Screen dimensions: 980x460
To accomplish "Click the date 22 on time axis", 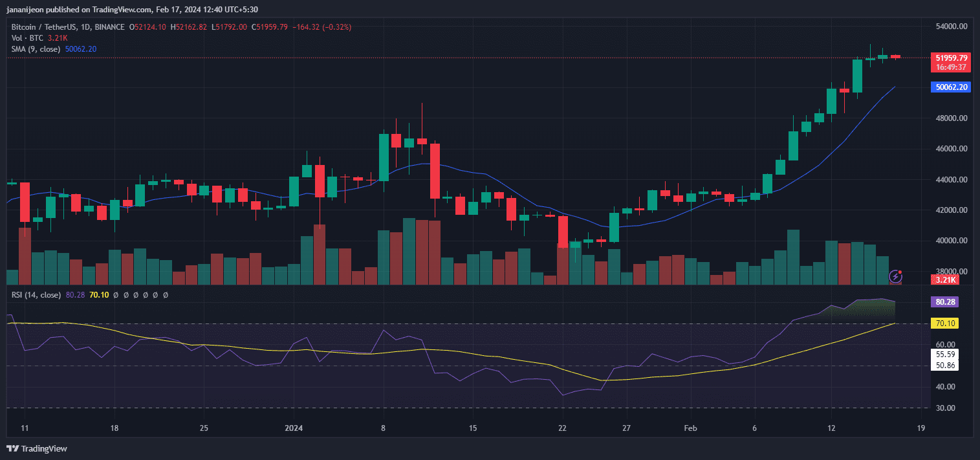I will coord(562,428).
